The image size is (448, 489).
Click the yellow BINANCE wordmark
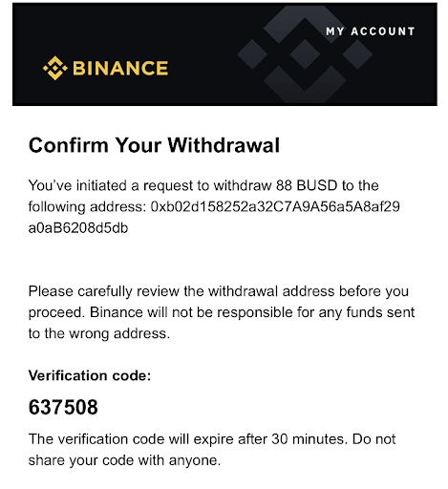tap(120, 69)
